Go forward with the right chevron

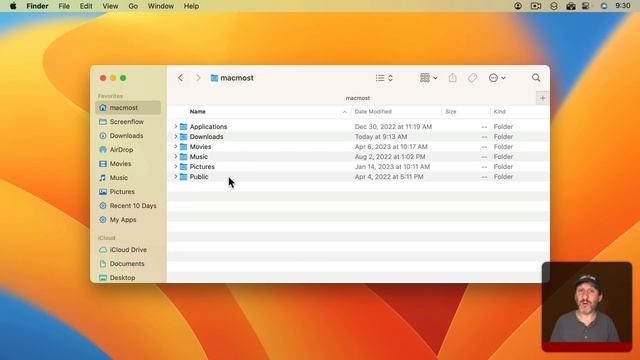click(198, 78)
